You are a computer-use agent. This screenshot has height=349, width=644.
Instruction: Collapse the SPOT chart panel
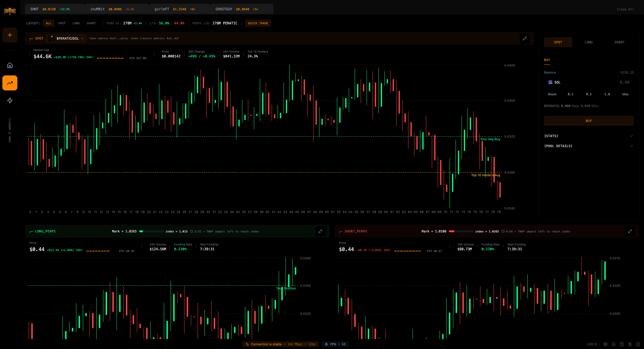click(525, 39)
